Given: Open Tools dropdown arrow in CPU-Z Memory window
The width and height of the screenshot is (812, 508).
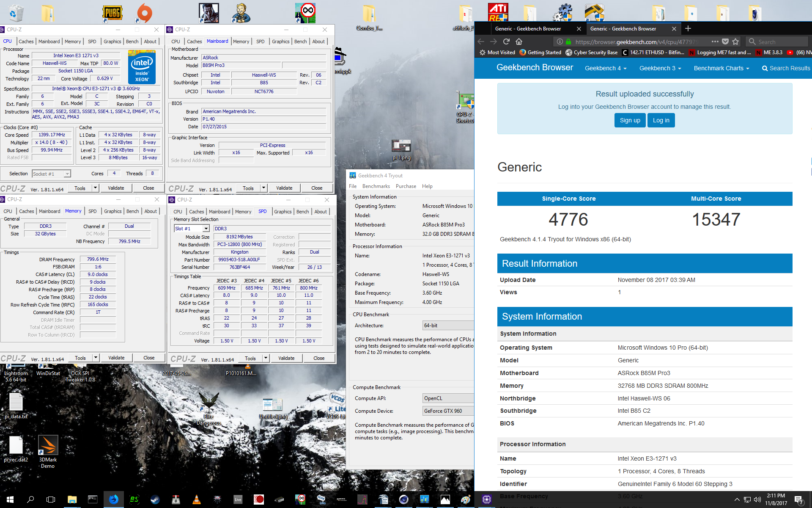Looking at the screenshot, I should pos(96,358).
